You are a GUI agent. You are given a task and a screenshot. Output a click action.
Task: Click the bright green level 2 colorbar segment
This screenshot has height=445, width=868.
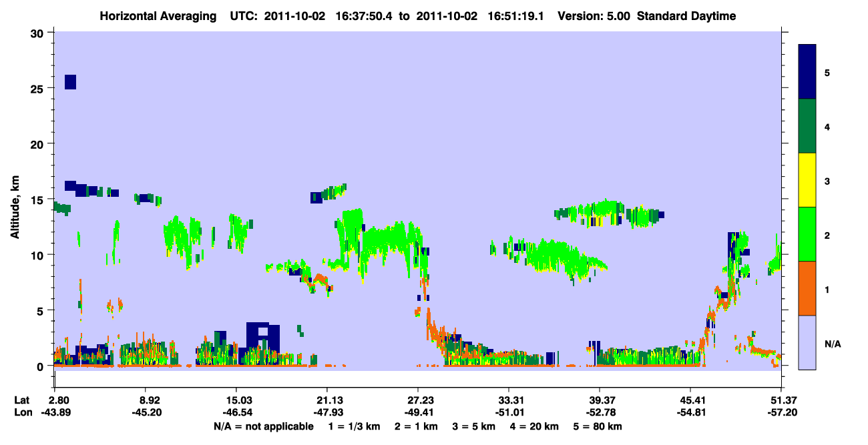pyautogui.click(x=807, y=234)
